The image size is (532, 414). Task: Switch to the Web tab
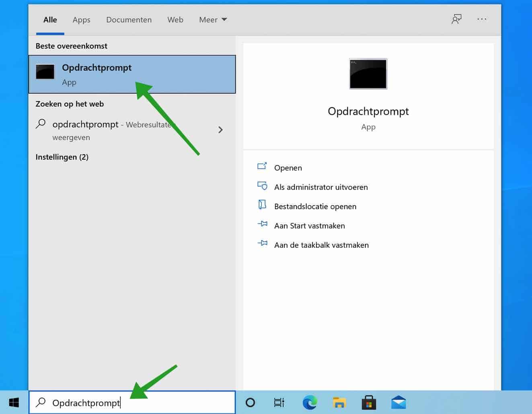point(175,20)
